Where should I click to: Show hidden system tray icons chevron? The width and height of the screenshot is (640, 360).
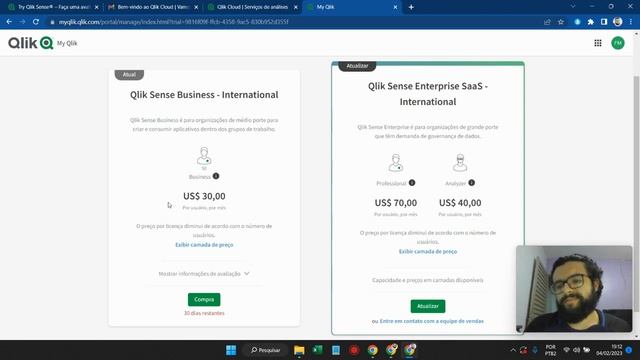click(x=513, y=350)
